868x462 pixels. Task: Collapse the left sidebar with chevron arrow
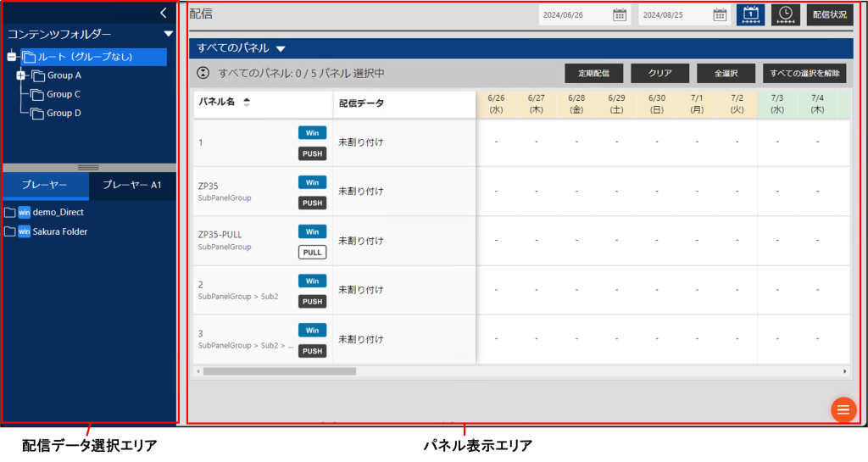coord(164,13)
